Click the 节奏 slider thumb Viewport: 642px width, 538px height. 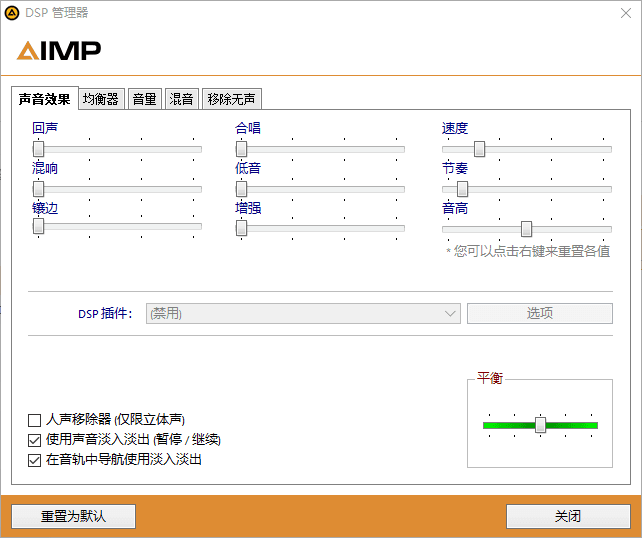pos(462,188)
